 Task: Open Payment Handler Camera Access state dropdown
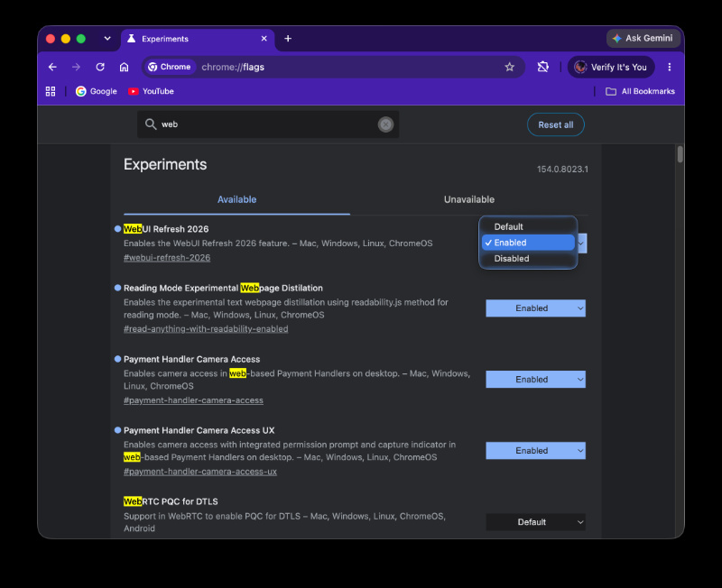click(535, 380)
